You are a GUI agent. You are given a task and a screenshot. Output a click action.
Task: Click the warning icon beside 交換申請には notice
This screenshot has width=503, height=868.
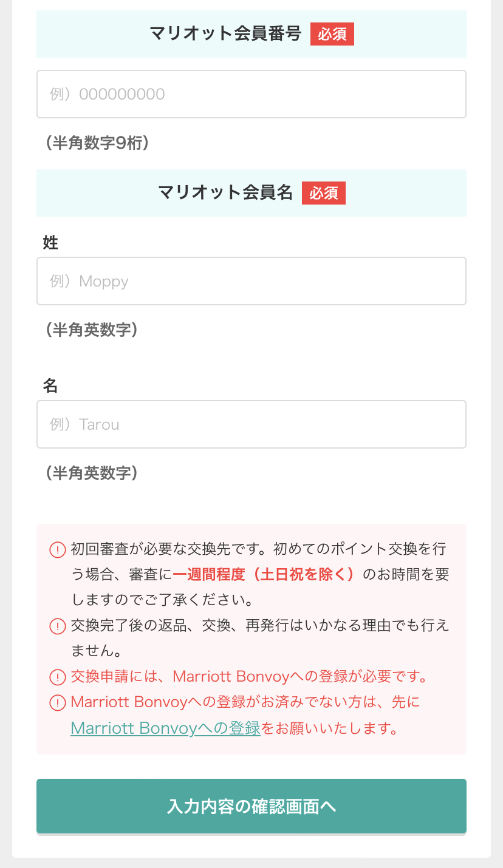click(57, 677)
